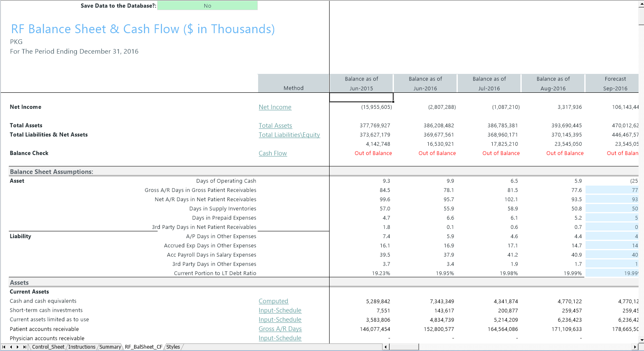This screenshot has width=644, height=351.
Task: Follow the Gross A/R Days link
Action: tap(280, 329)
